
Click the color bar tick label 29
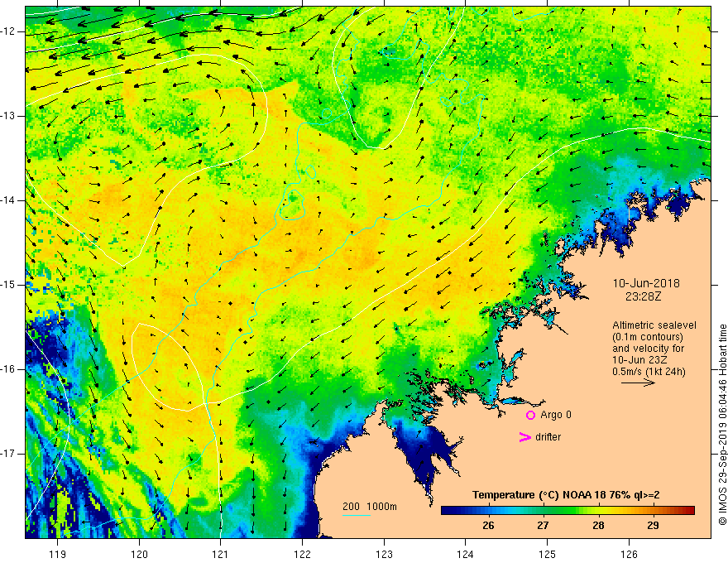coord(653,526)
